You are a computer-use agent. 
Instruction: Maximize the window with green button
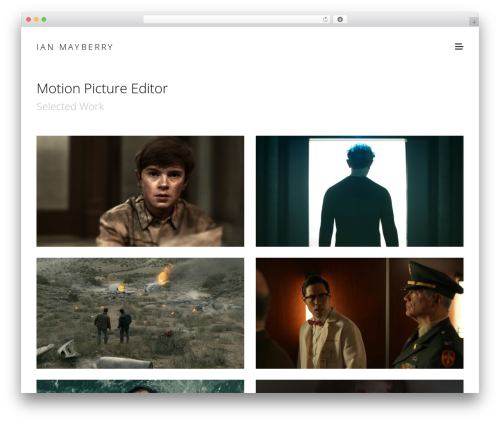[44, 19]
